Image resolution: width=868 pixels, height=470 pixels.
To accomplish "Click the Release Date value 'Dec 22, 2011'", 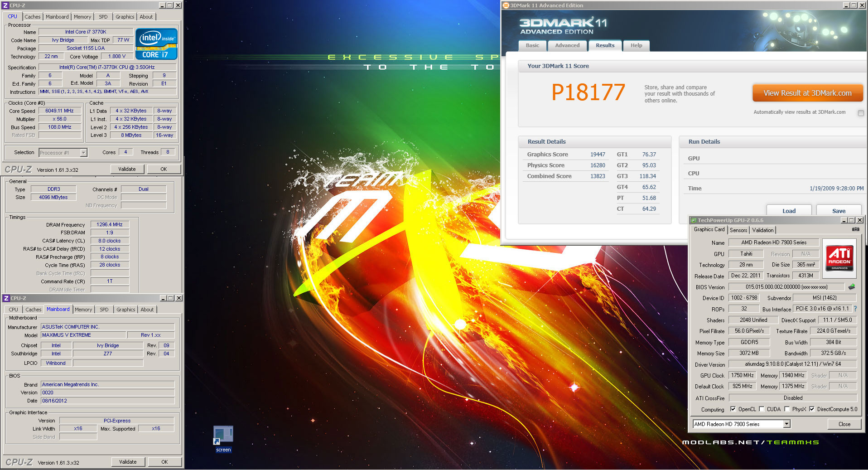I will point(746,276).
